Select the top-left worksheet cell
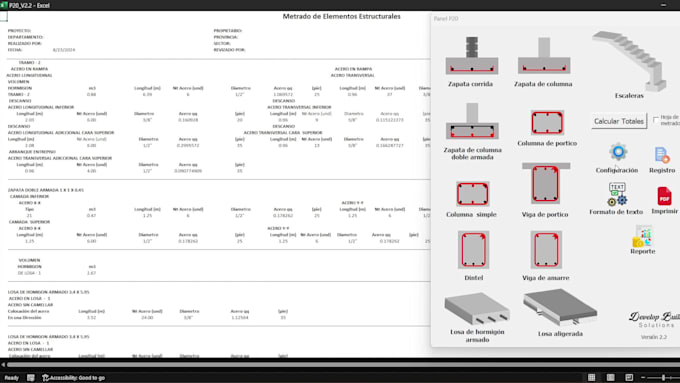This screenshot has width=680, height=383. [x=3, y=16]
